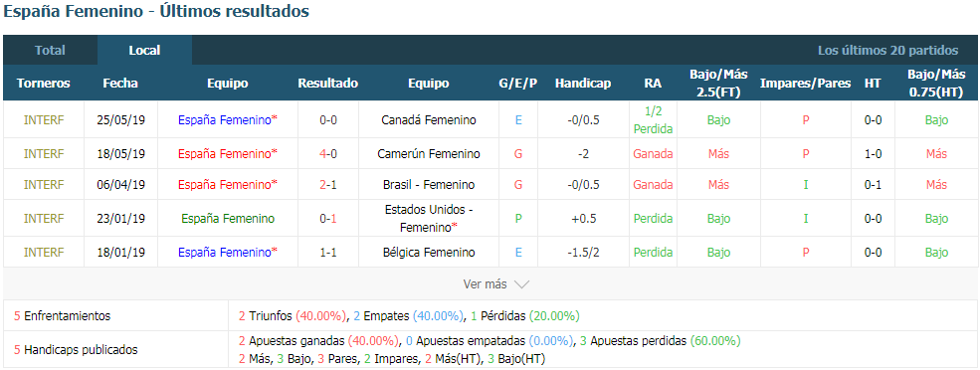The image size is (980, 370).
Task: Open Bélgica Femenino team link
Action: click(x=429, y=253)
